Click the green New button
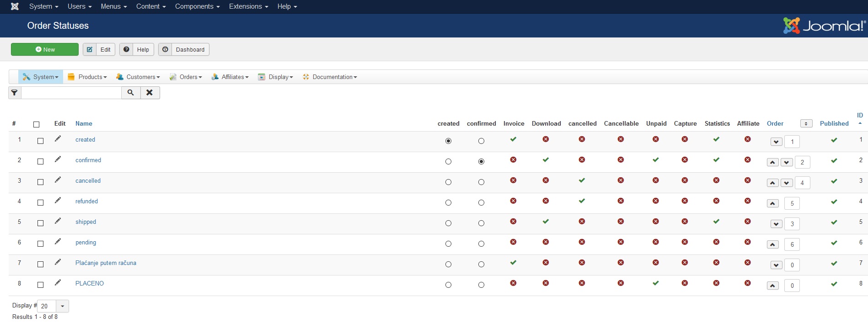 [45, 49]
